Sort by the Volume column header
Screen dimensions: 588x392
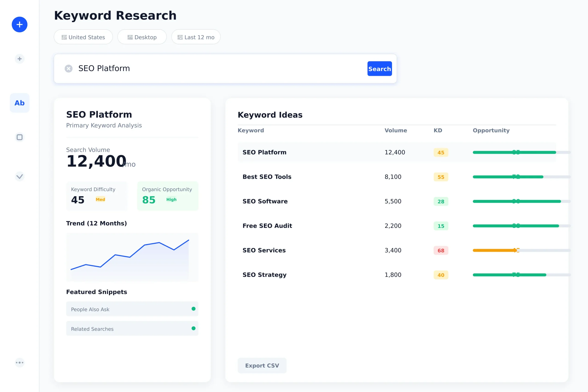tap(396, 130)
